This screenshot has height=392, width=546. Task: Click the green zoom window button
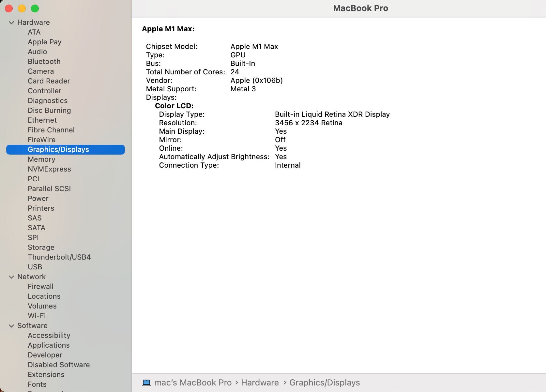pos(35,8)
